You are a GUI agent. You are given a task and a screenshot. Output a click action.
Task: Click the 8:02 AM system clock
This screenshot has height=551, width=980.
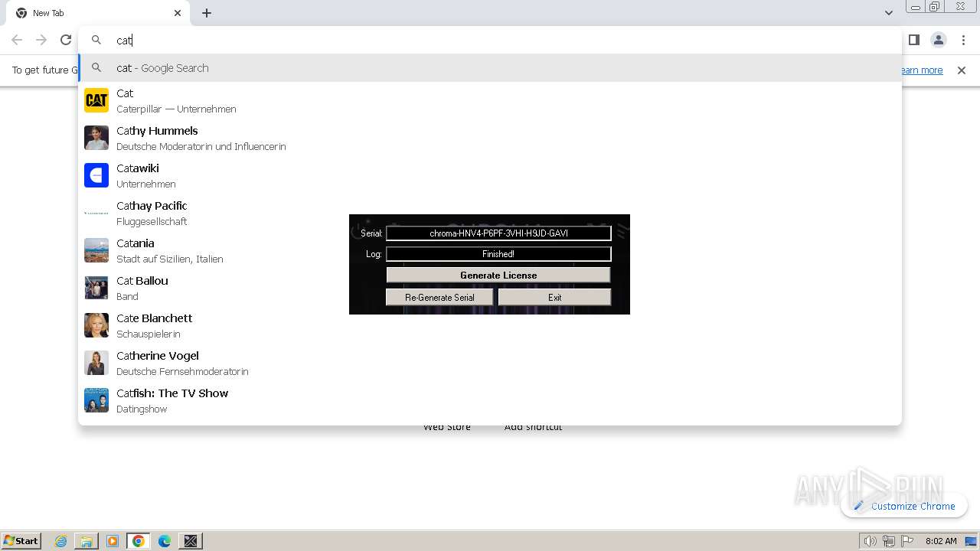point(941,541)
